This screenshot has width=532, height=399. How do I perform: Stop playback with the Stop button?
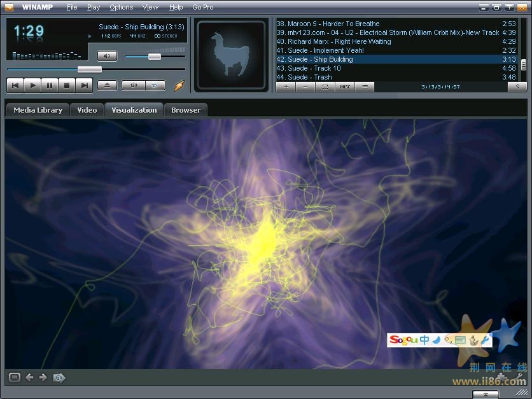67,85
